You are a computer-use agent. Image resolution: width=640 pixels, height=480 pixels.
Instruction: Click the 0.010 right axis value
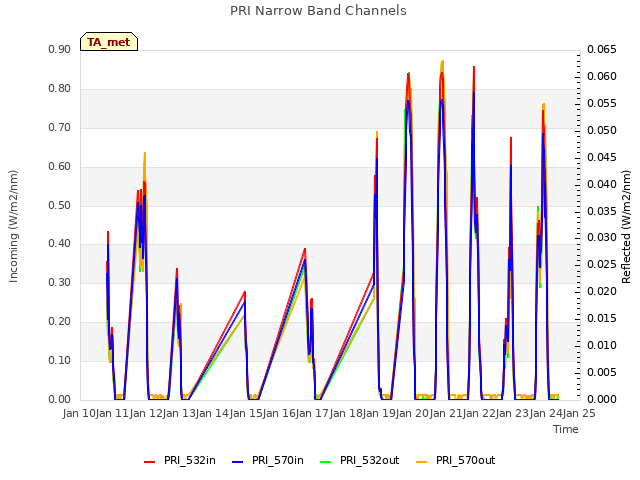(602, 345)
